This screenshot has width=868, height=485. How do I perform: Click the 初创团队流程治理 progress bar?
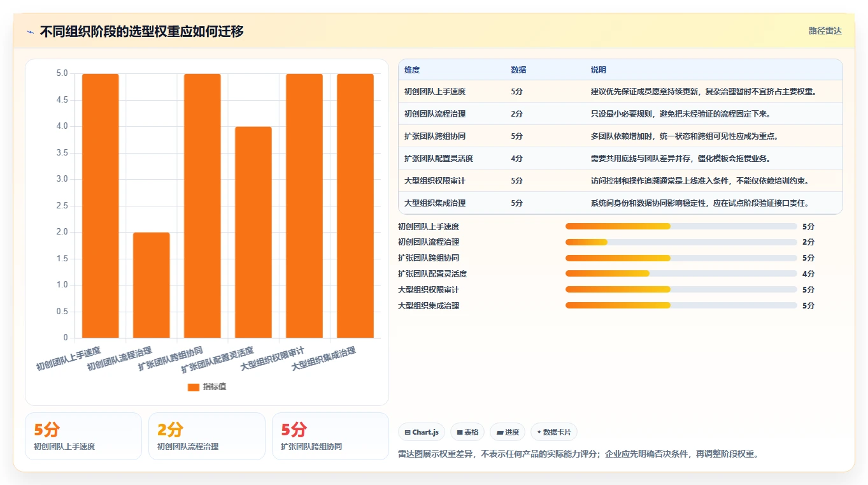coord(681,242)
